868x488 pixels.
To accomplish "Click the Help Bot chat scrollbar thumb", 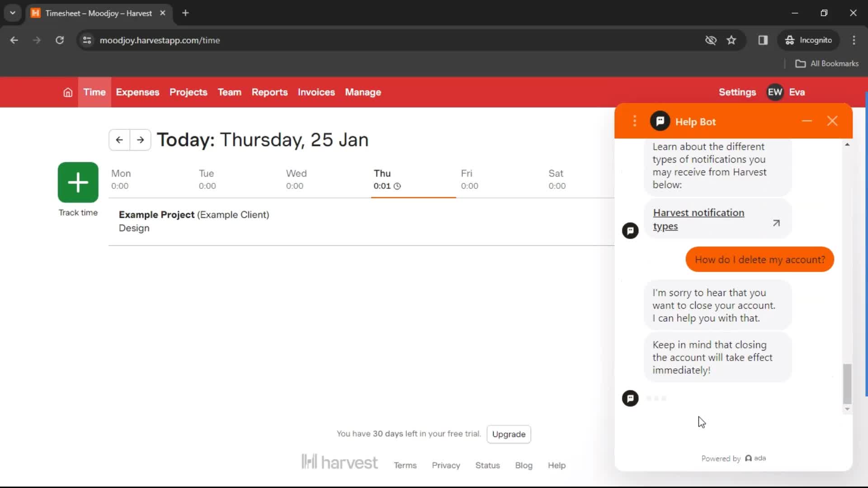I will tap(847, 384).
